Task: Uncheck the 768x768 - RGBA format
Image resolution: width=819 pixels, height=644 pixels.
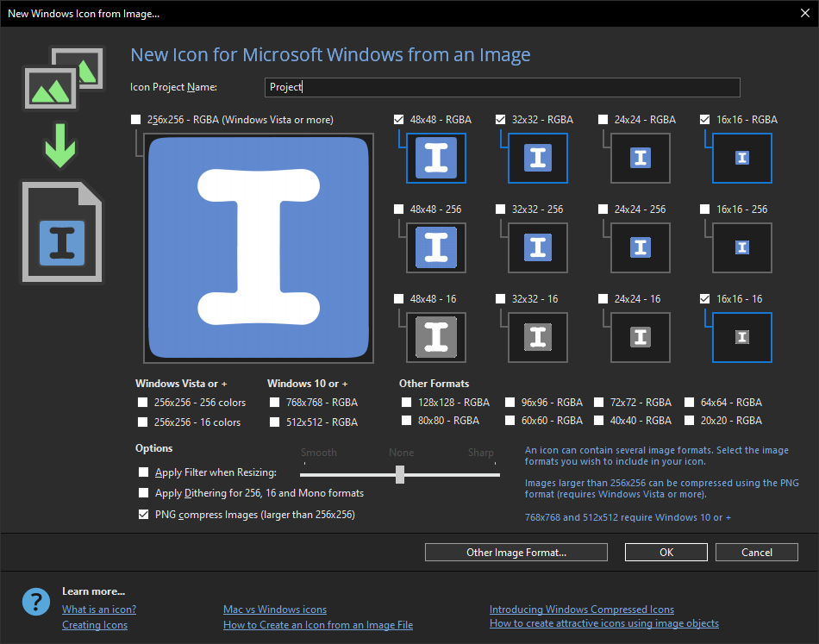Action: pyautogui.click(x=274, y=403)
